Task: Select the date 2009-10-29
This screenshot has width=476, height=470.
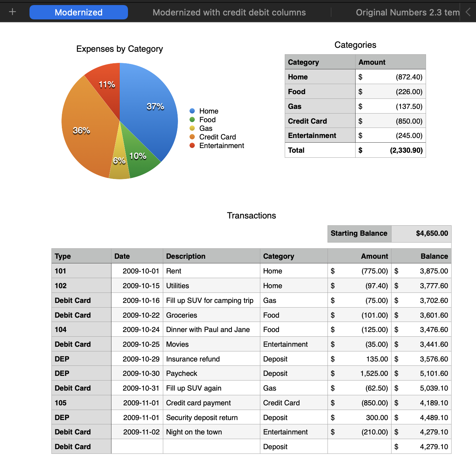Action: click(x=137, y=359)
